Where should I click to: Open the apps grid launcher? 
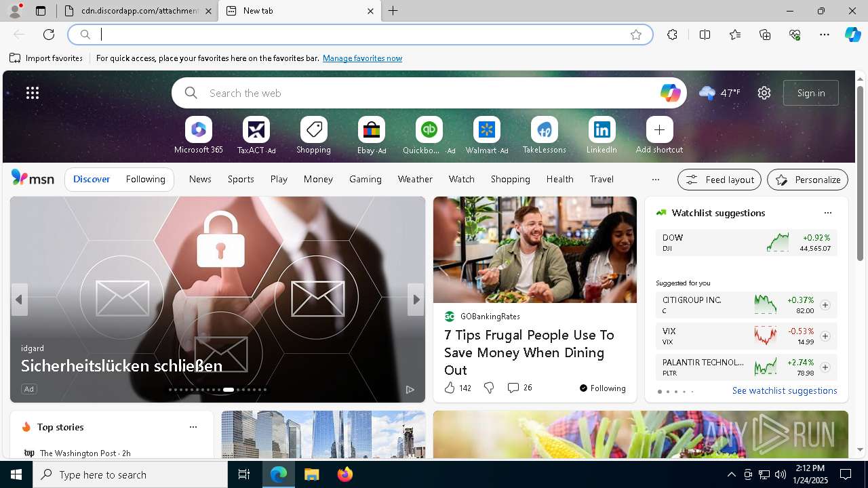point(33,93)
